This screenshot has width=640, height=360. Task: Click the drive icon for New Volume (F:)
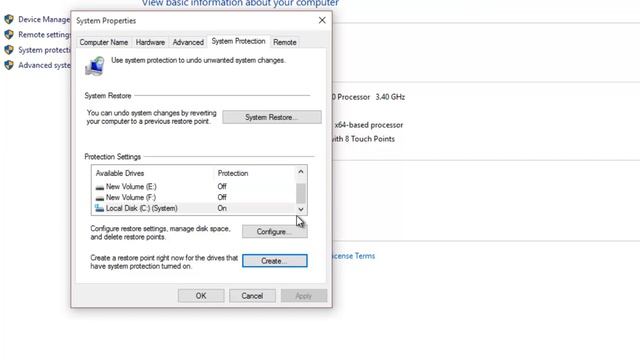click(x=100, y=198)
